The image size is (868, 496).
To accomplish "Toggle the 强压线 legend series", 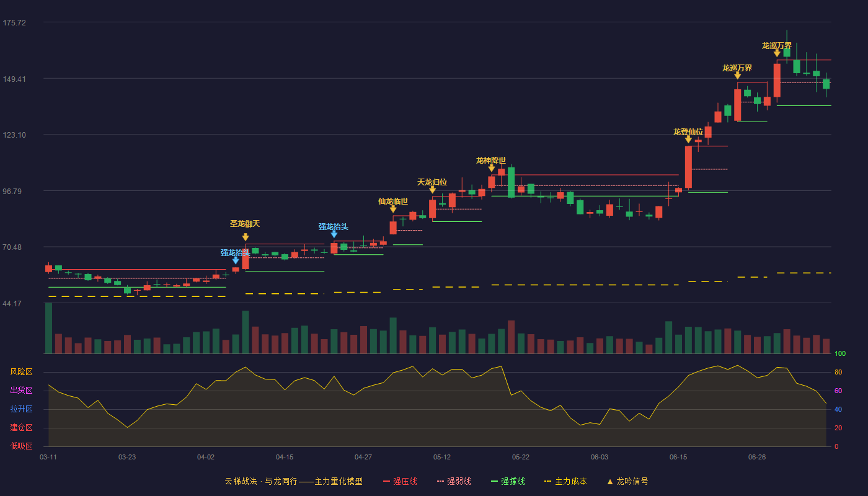I will tap(400, 481).
